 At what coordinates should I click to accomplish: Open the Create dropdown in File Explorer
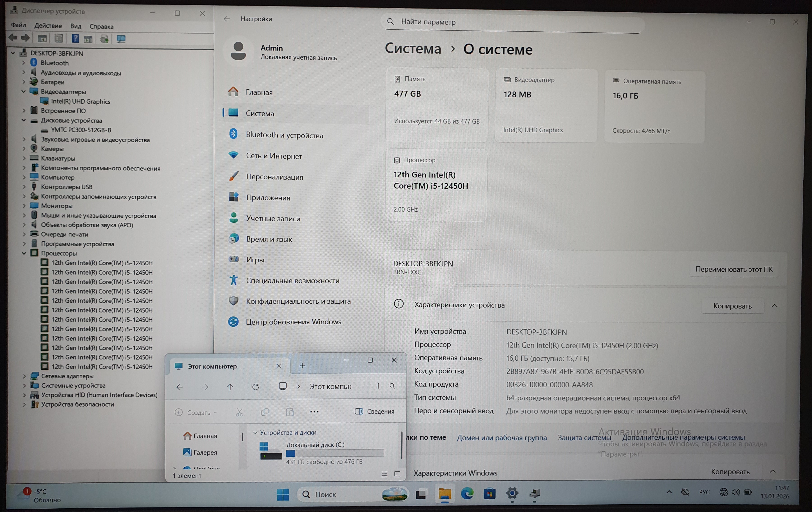[x=196, y=412]
